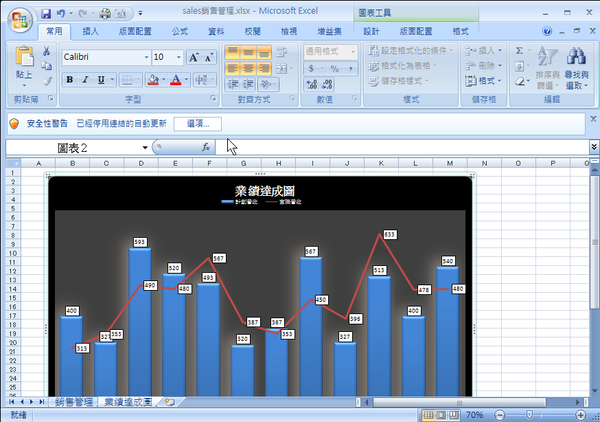Cut selection with the scissors icon
Image resolution: width=600 pixels, height=422 pixels.
coord(47,51)
